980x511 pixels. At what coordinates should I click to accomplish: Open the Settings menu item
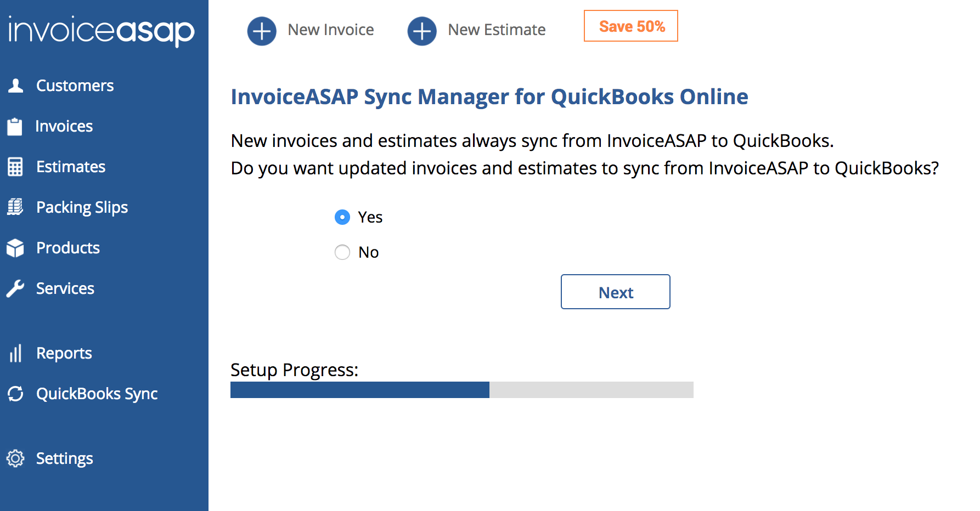(x=65, y=458)
